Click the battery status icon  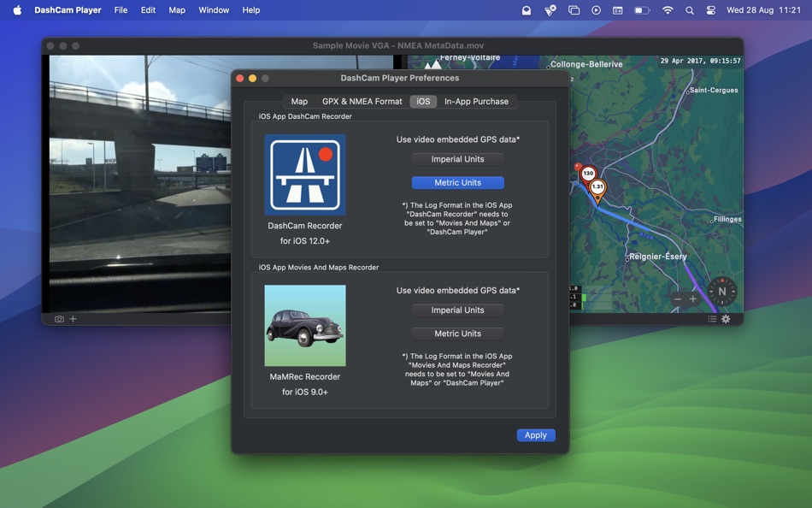(642, 10)
